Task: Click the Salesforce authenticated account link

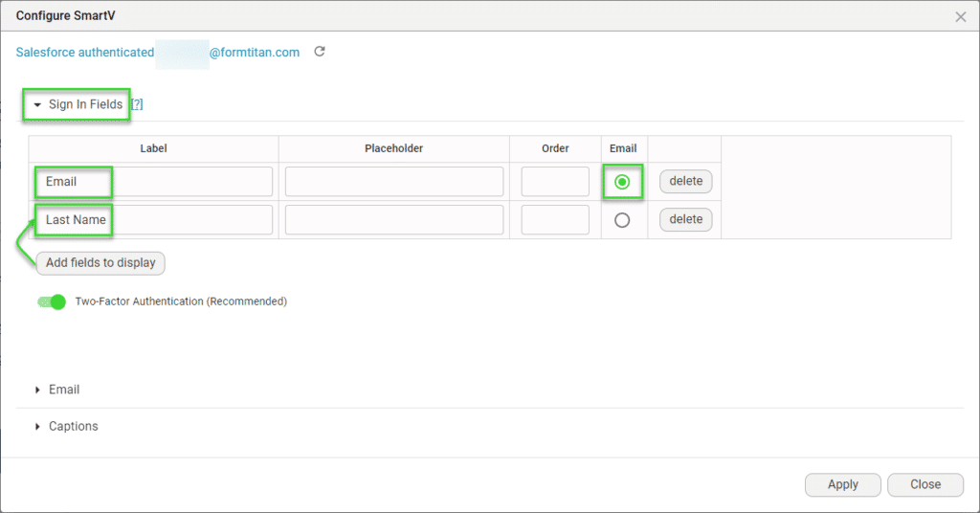Action: point(158,53)
